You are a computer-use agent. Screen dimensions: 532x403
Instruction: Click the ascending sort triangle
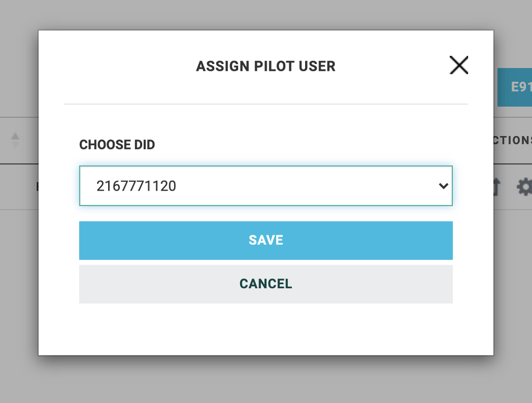[15, 136]
